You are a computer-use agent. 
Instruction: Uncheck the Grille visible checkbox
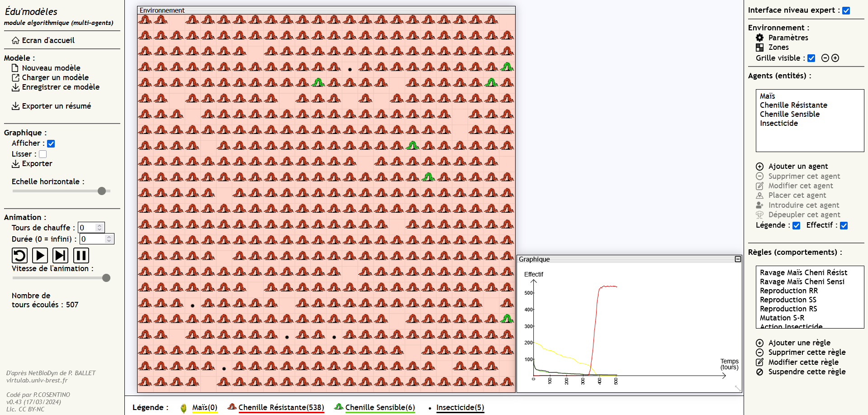coord(811,58)
